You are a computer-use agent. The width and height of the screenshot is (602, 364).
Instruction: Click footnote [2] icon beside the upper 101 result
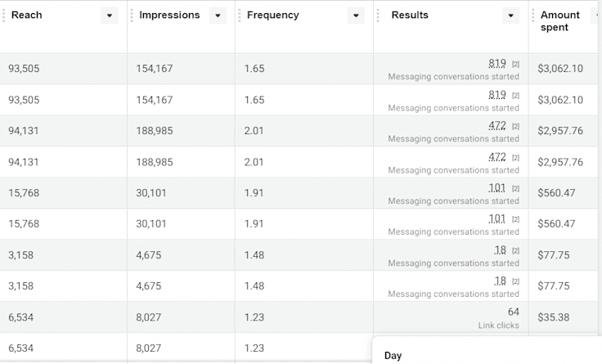515,188
